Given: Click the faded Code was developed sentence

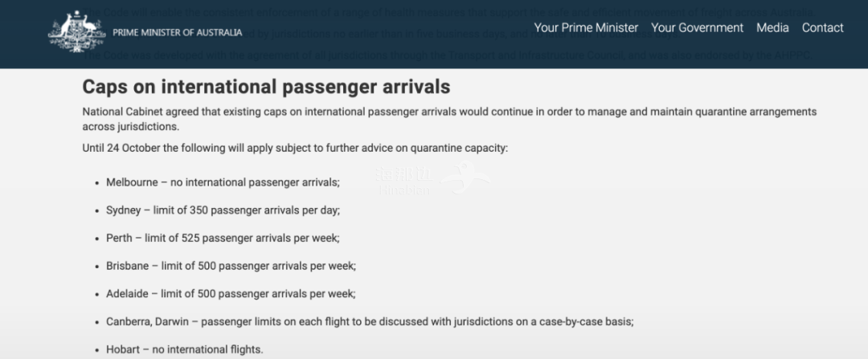Looking at the screenshot, I should tap(448, 55).
